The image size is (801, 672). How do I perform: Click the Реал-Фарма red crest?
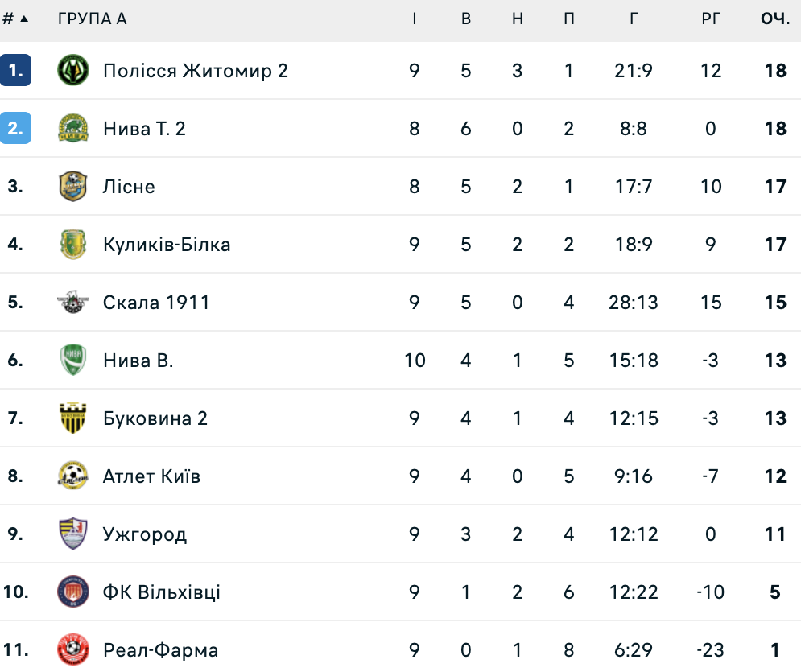point(73,649)
